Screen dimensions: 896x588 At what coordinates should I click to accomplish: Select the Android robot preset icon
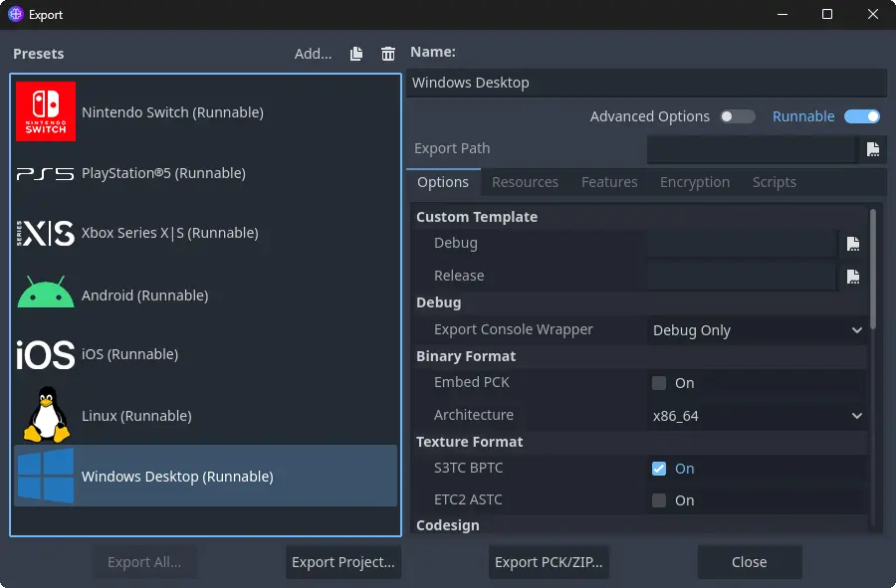pyautogui.click(x=46, y=293)
